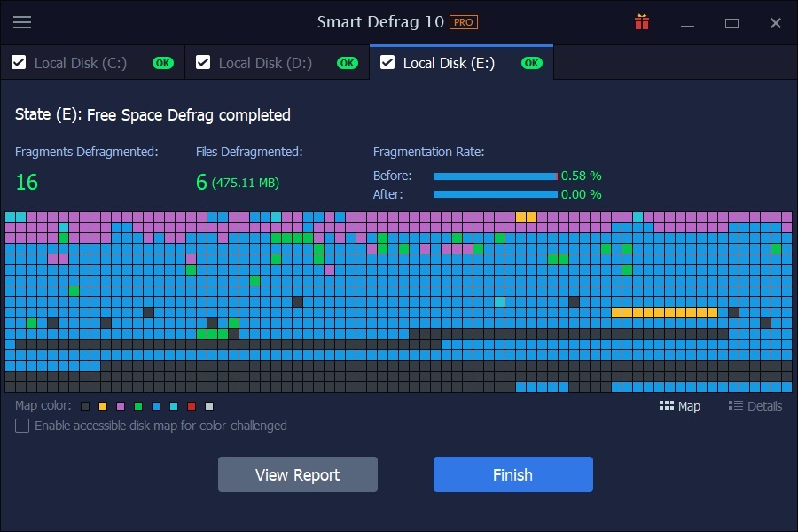
Task: Toggle the Local Disk (E:) checkbox
Action: point(387,62)
